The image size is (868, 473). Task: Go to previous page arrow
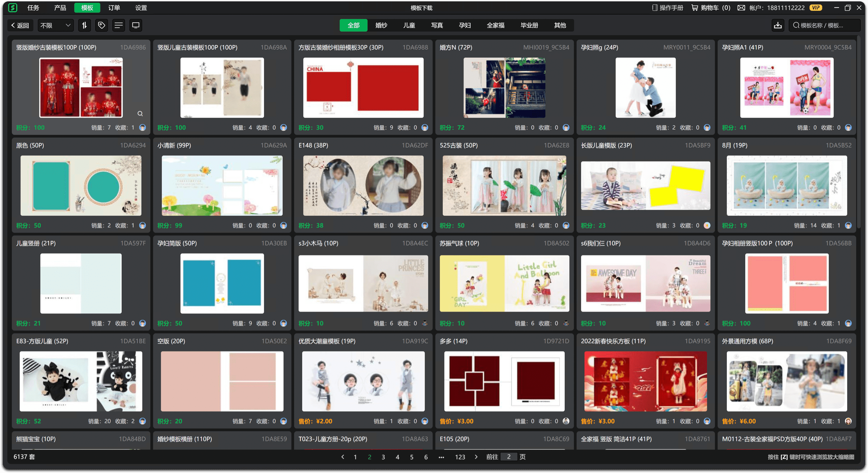343,457
